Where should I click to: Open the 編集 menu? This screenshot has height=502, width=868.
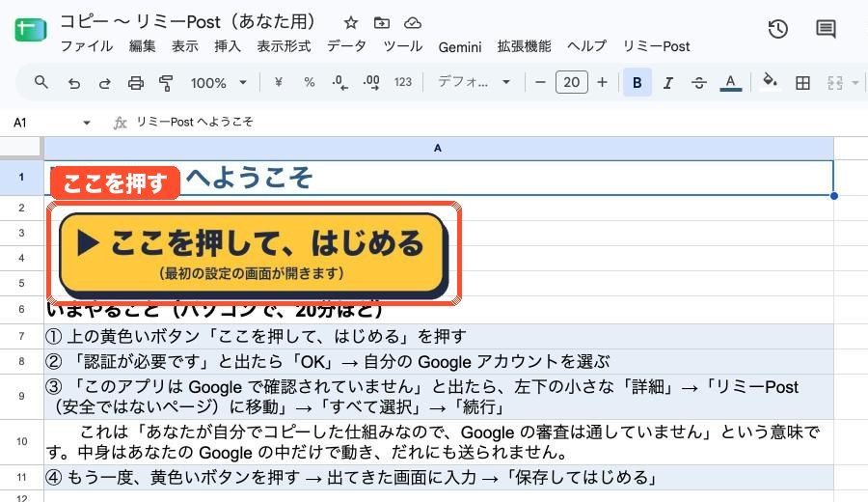click(143, 46)
